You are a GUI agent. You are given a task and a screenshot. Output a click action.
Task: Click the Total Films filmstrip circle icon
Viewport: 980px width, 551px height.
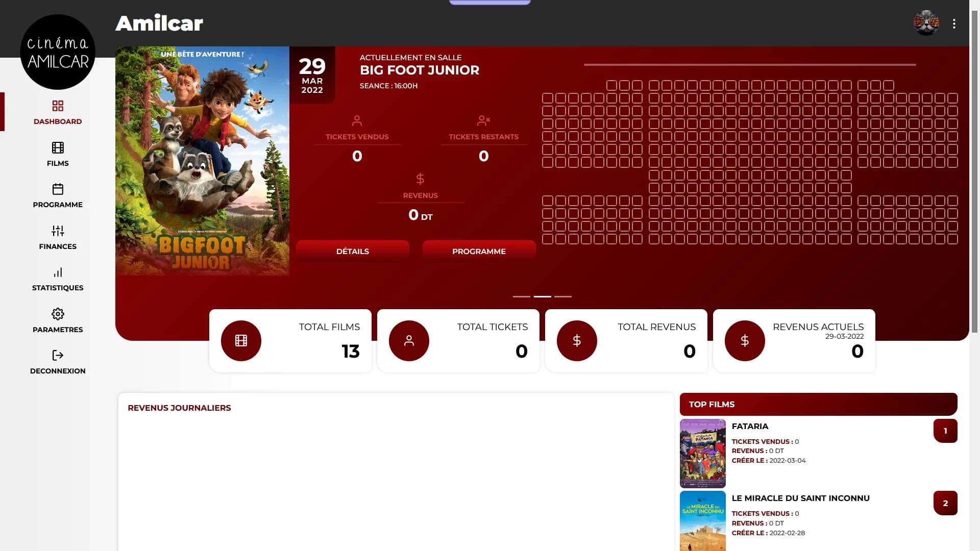(241, 340)
